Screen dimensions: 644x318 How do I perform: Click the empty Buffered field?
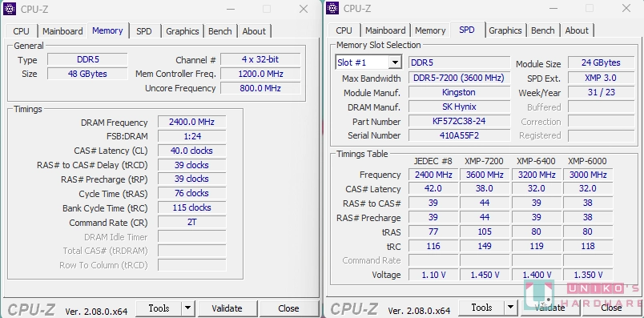coord(602,107)
